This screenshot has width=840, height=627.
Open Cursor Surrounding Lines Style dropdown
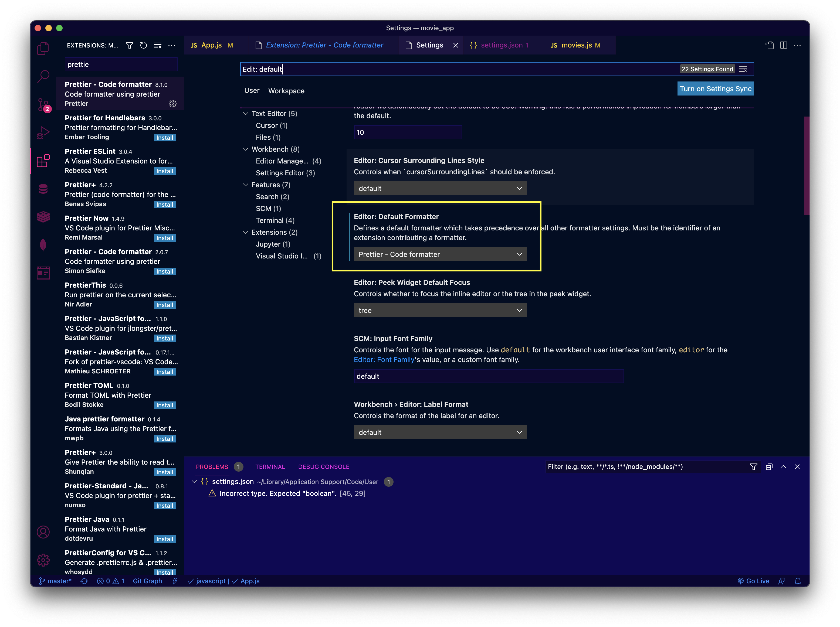(x=440, y=189)
